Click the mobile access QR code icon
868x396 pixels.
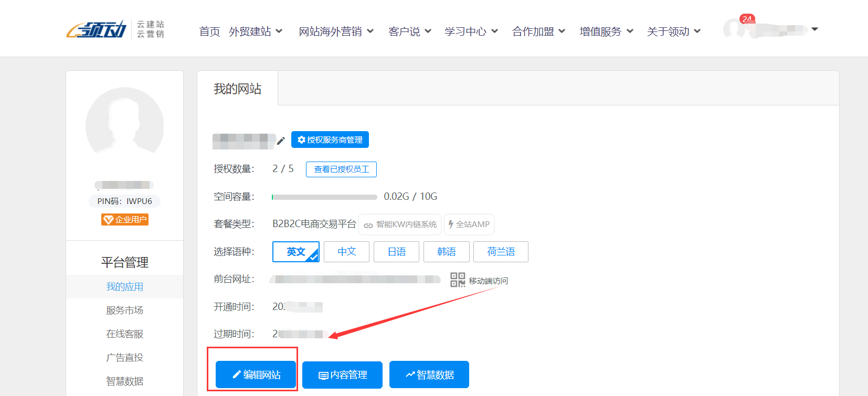(x=457, y=280)
